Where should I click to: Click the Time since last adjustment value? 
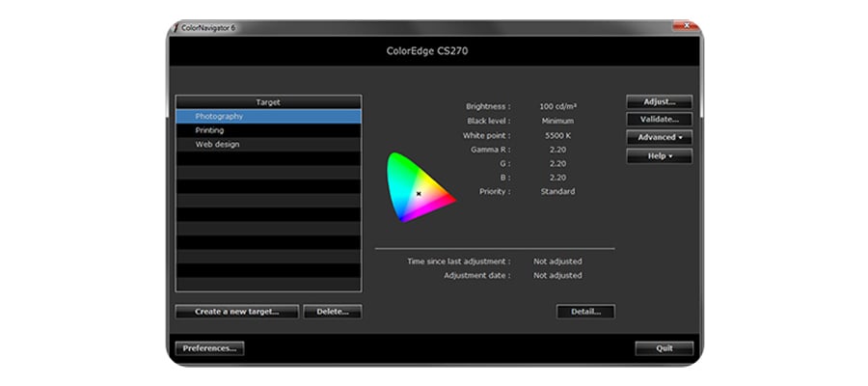(x=558, y=262)
